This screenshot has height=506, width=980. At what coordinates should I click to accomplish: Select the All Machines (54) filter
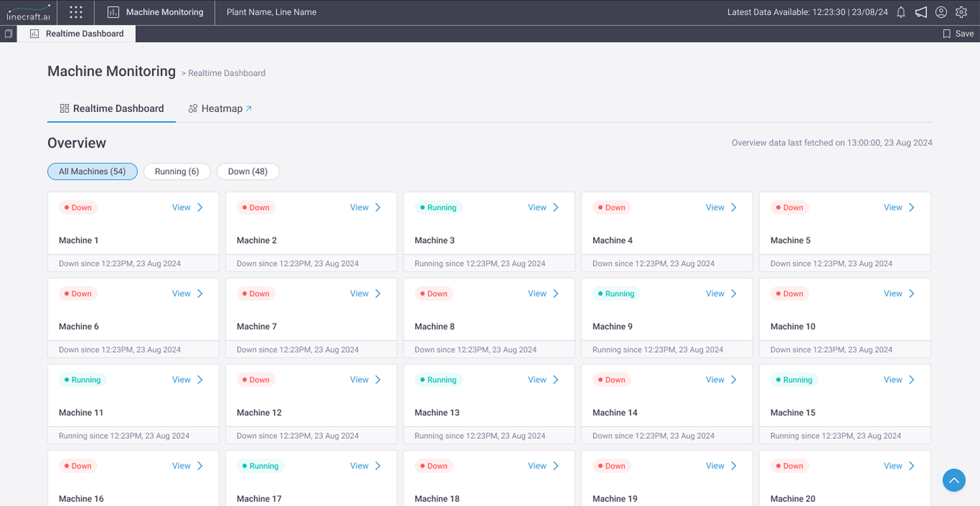click(93, 171)
